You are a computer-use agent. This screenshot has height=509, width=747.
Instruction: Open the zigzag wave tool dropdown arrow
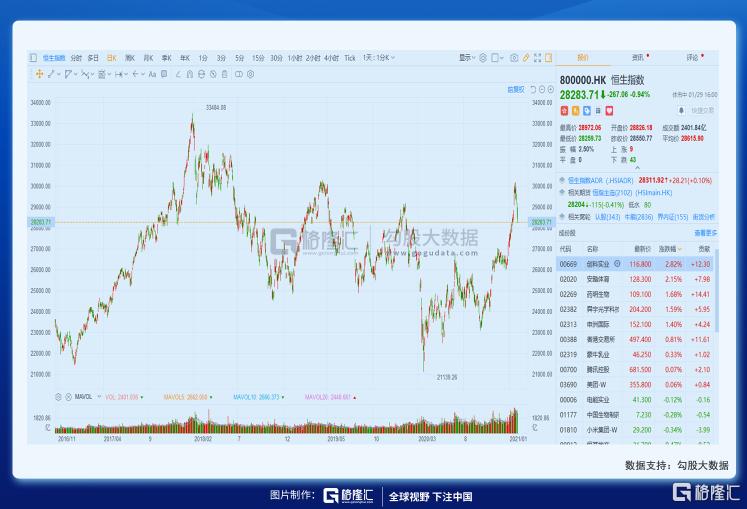point(92,74)
